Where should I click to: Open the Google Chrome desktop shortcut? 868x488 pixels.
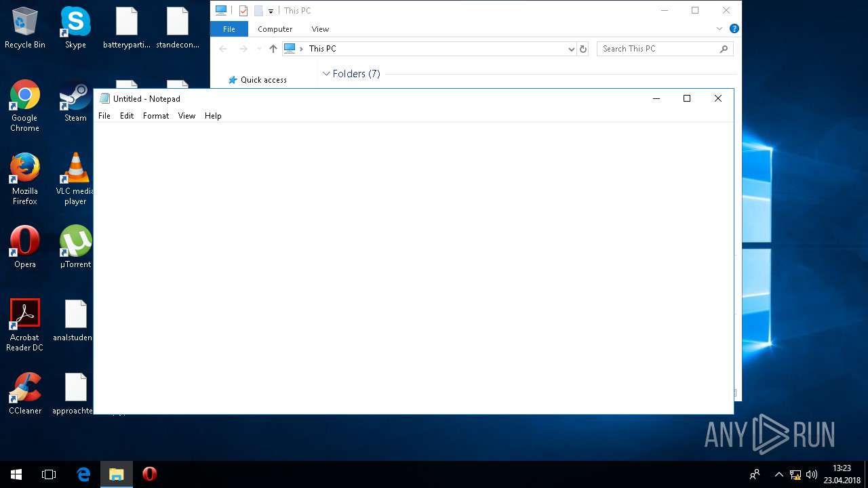coord(25,106)
